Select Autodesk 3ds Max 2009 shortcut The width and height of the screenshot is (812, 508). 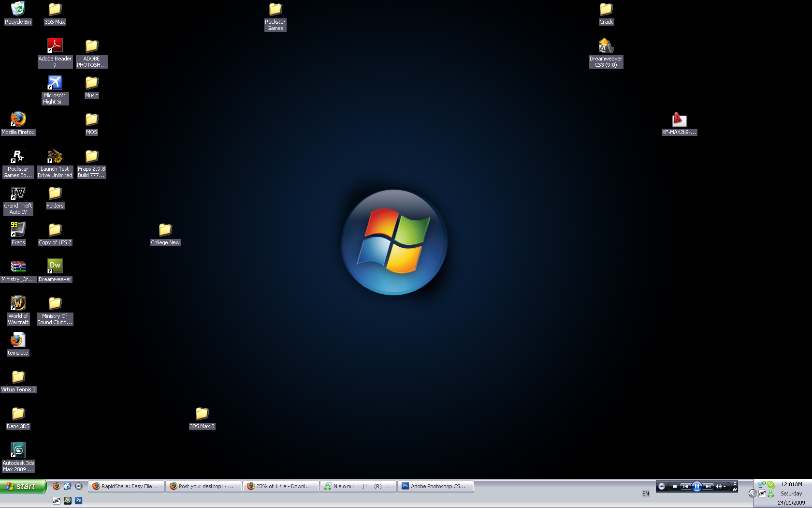(18, 458)
